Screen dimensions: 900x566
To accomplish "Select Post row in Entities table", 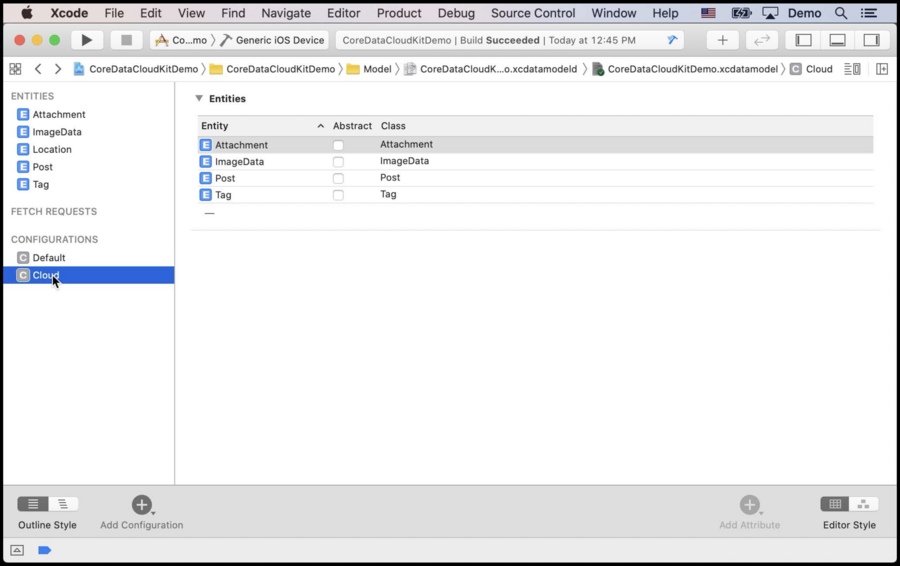I will (x=536, y=178).
